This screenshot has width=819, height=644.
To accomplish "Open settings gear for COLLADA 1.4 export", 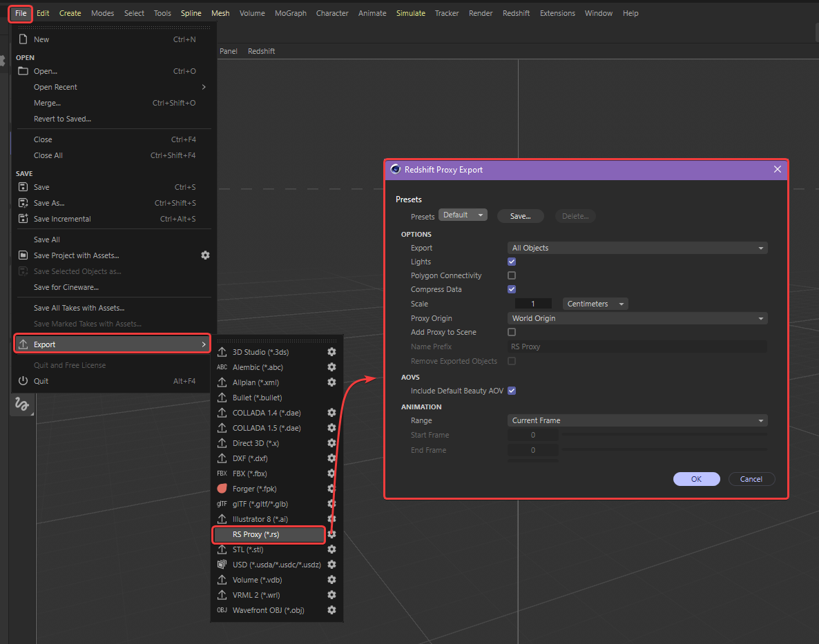I will pos(331,412).
